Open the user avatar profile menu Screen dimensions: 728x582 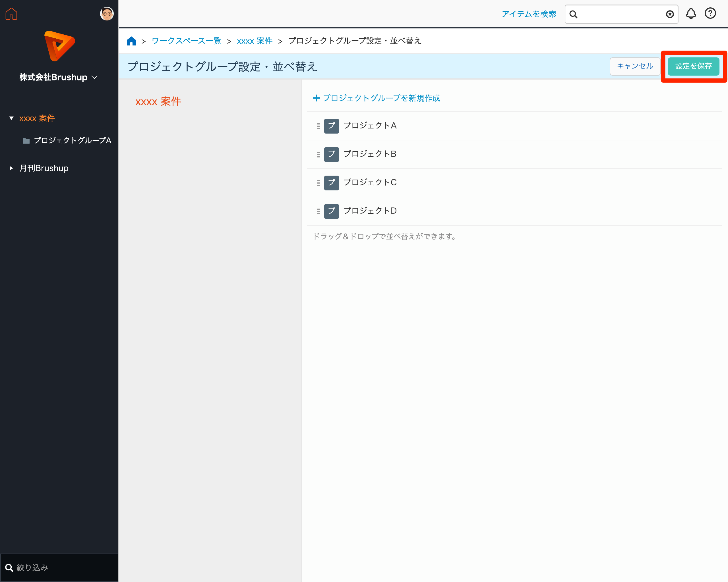click(x=107, y=14)
